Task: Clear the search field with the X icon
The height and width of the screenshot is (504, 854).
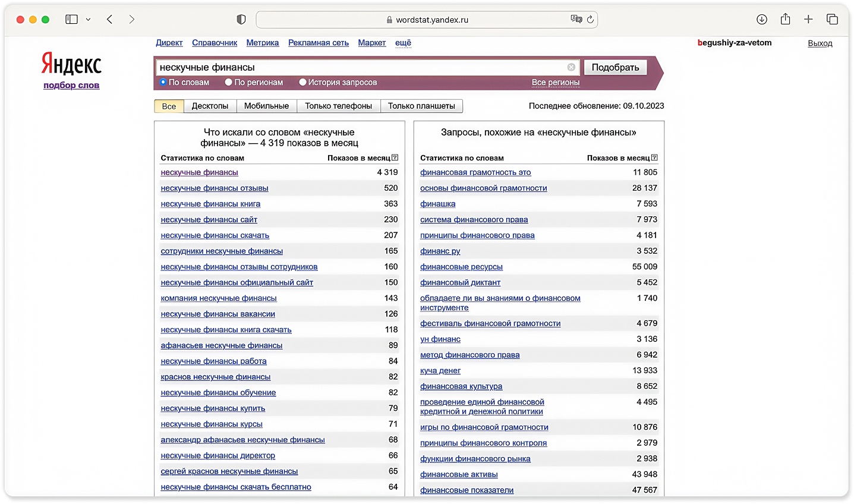Action: tap(571, 67)
